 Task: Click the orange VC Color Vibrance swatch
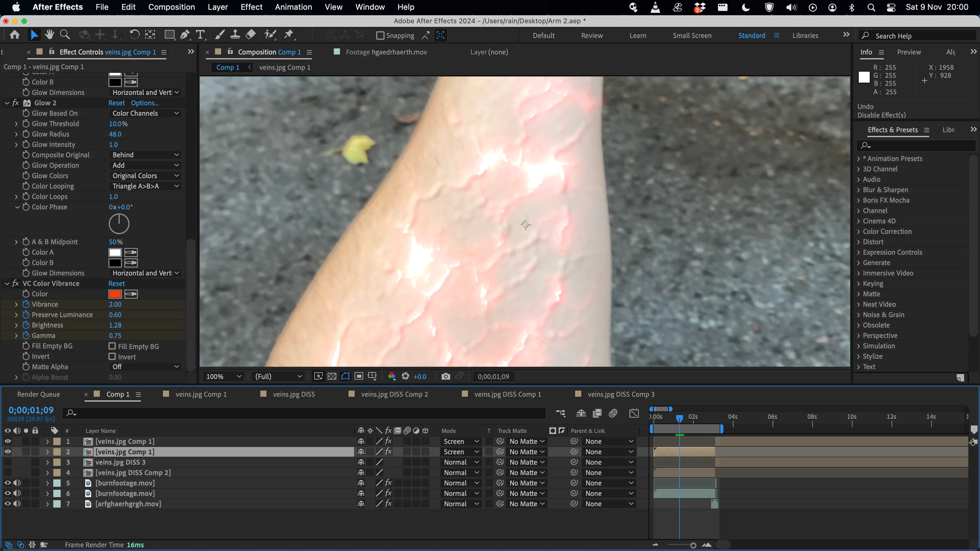coord(115,294)
